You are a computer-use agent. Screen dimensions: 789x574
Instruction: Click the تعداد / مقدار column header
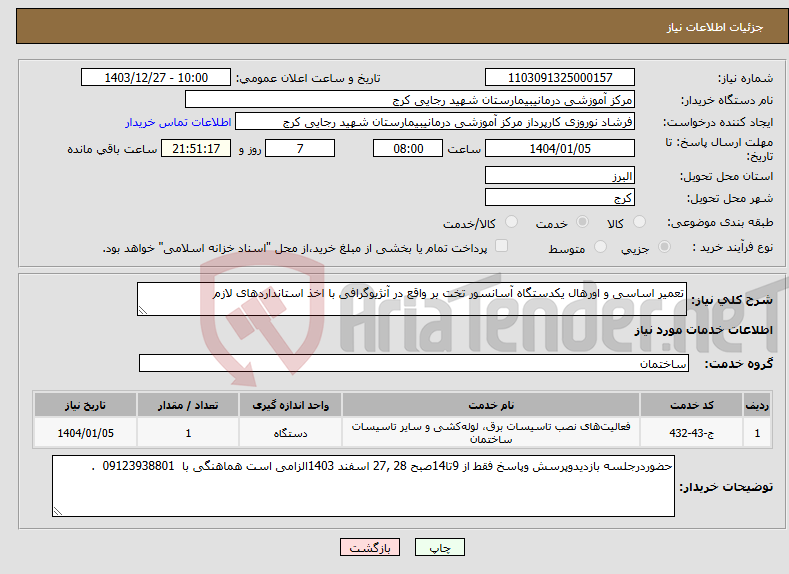(188, 405)
